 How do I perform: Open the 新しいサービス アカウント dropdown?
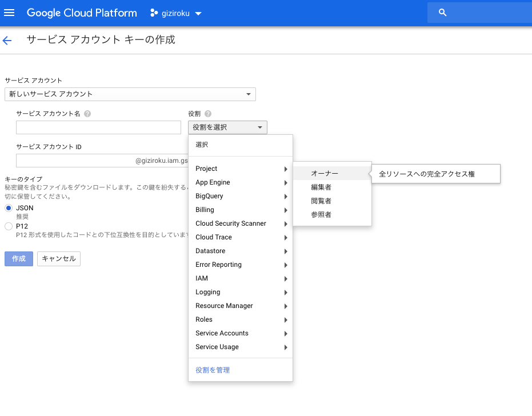[130, 94]
